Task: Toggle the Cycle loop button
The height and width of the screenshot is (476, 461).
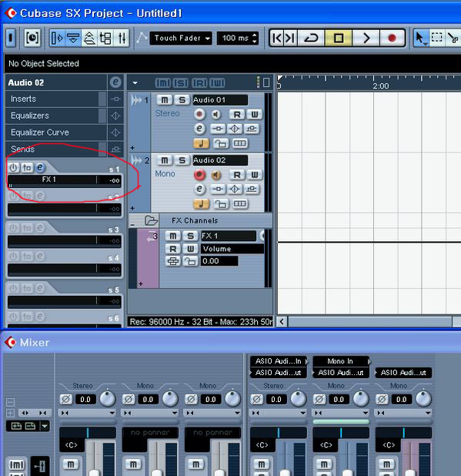Action: pyautogui.click(x=312, y=39)
